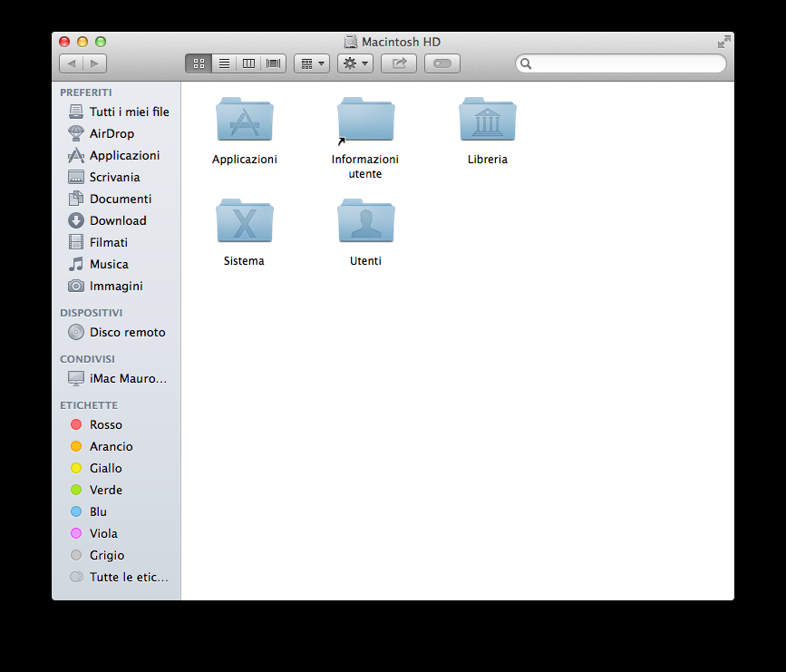Click the Share toolbar button
Viewport: 786px width, 672px height.
[x=399, y=63]
